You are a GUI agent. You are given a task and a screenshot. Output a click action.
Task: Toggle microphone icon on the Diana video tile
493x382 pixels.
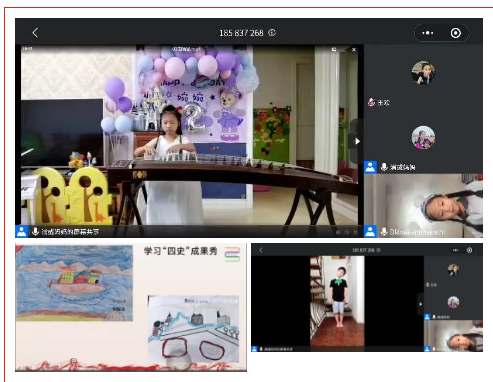coord(384,231)
